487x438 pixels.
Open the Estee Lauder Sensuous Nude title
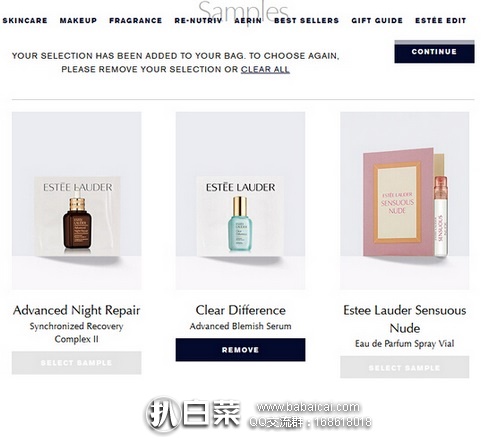click(405, 319)
